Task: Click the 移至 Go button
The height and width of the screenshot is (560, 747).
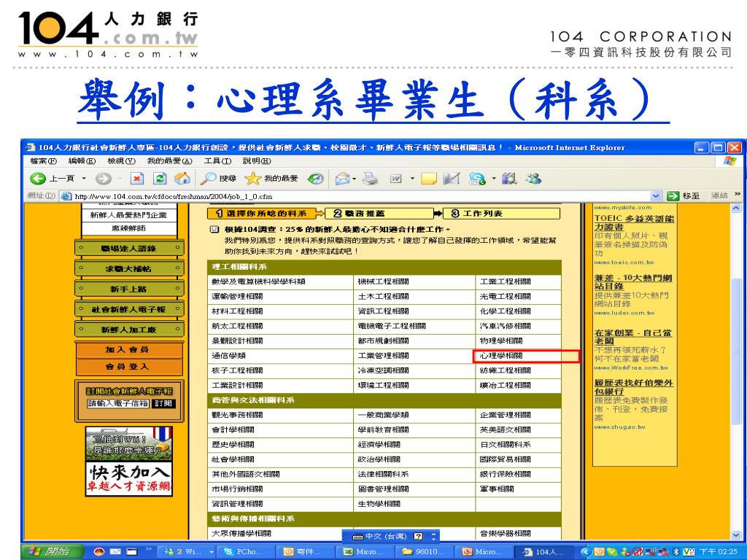Action: [684, 195]
